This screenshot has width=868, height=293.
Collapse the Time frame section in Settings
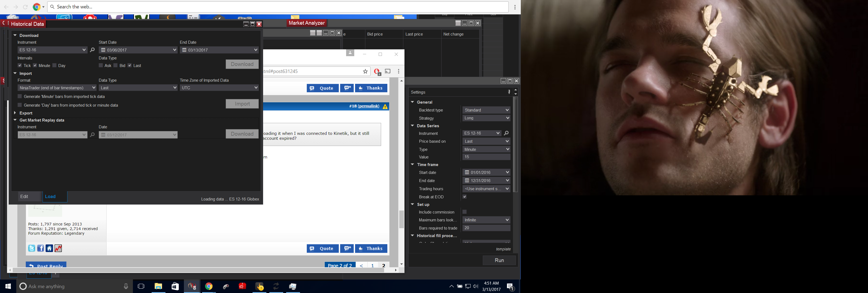click(x=412, y=164)
